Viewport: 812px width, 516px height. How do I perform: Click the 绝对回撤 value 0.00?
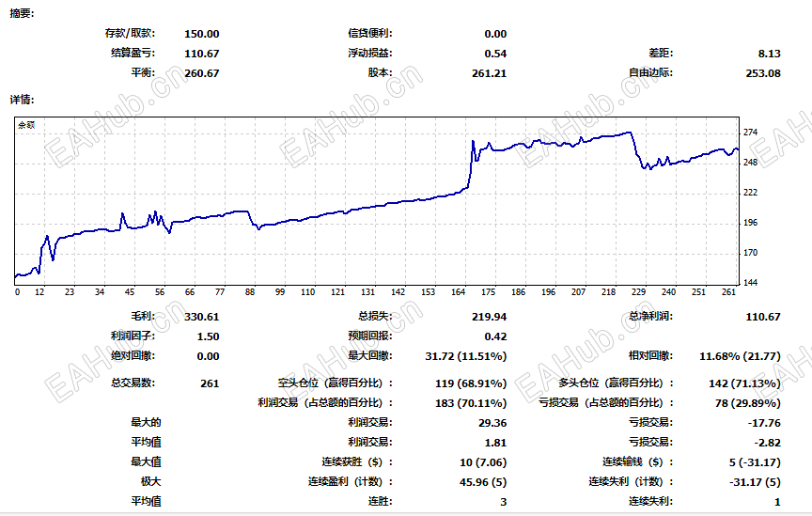pos(209,356)
